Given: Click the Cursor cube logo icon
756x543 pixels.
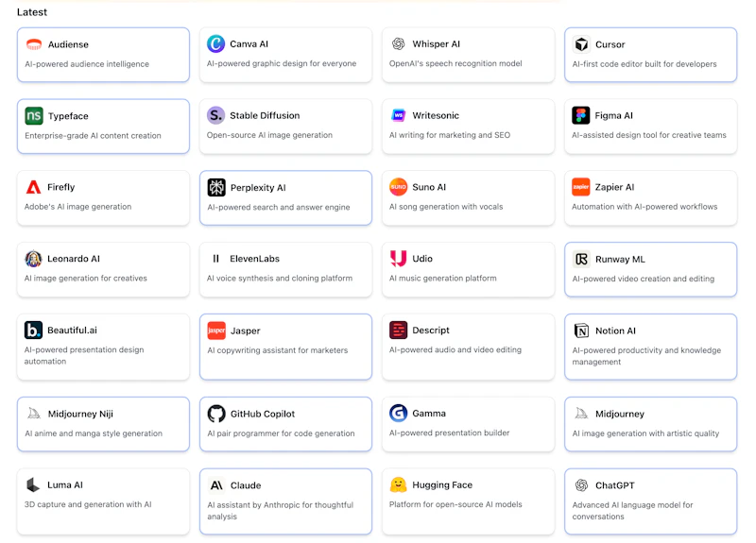Looking at the screenshot, I should click(x=581, y=44).
